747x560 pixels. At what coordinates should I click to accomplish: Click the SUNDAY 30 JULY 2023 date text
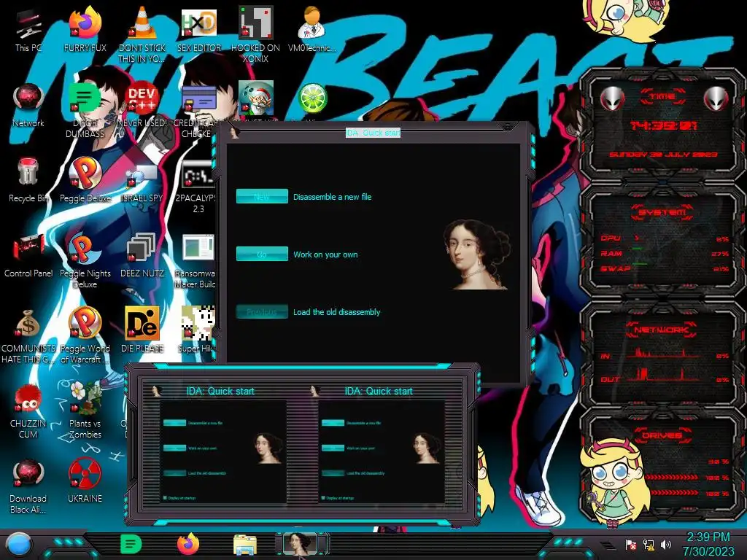point(662,155)
